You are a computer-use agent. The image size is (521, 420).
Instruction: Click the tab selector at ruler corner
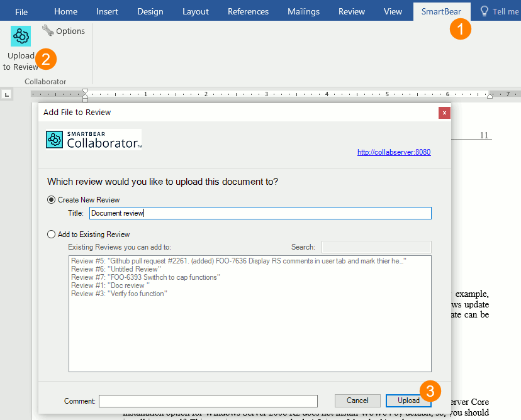point(7,94)
